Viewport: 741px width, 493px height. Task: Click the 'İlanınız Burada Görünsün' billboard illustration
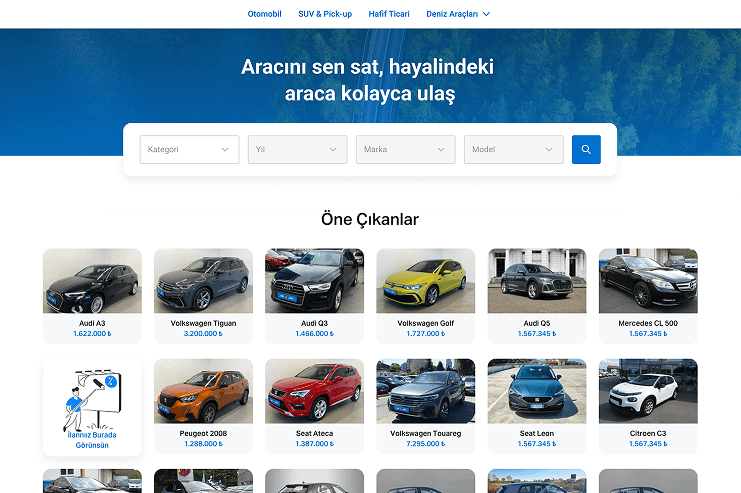coord(93,398)
